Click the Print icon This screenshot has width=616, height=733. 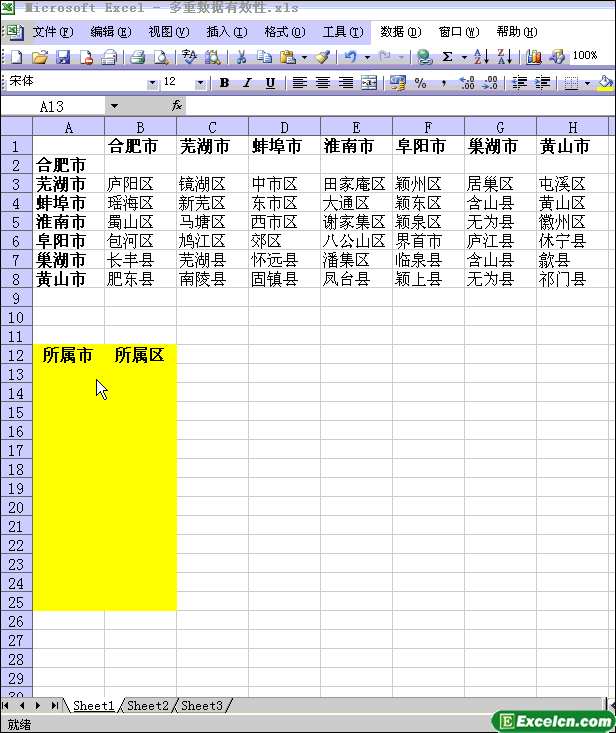tap(137, 57)
